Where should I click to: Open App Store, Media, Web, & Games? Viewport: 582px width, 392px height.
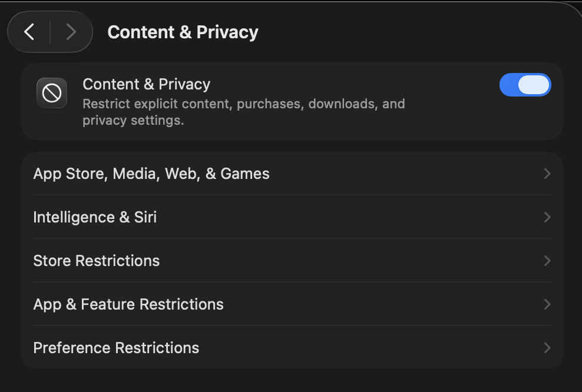[292, 174]
